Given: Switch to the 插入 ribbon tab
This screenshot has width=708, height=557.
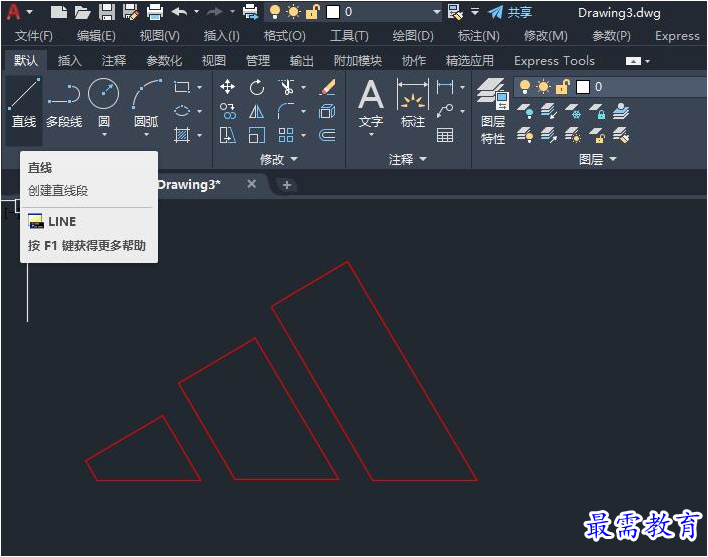Looking at the screenshot, I should (70, 60).
